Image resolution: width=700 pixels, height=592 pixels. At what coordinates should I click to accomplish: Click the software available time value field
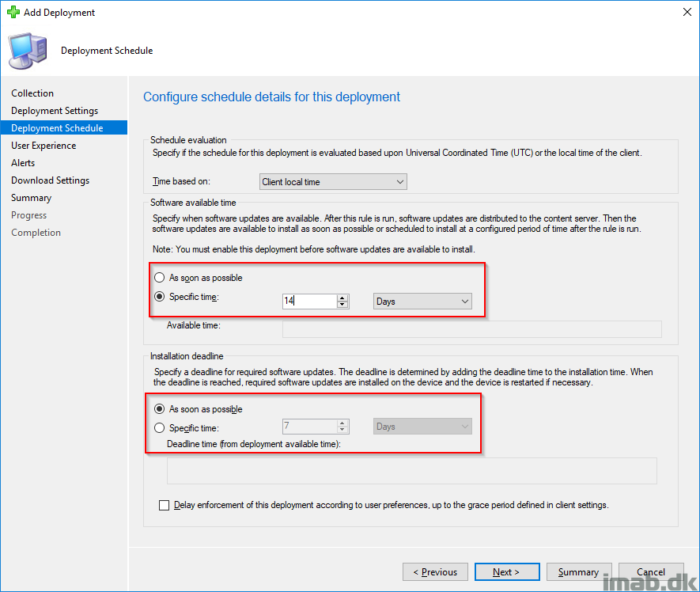[309, 301]
